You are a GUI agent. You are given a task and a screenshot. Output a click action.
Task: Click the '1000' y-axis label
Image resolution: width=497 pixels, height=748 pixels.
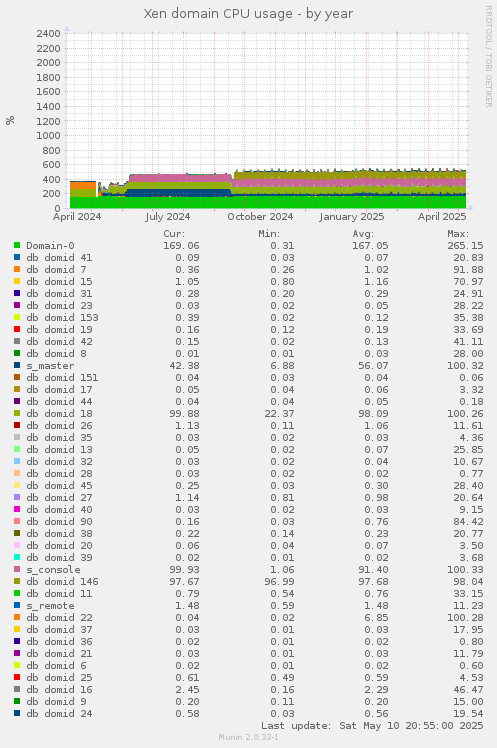(x=48, y=136)
